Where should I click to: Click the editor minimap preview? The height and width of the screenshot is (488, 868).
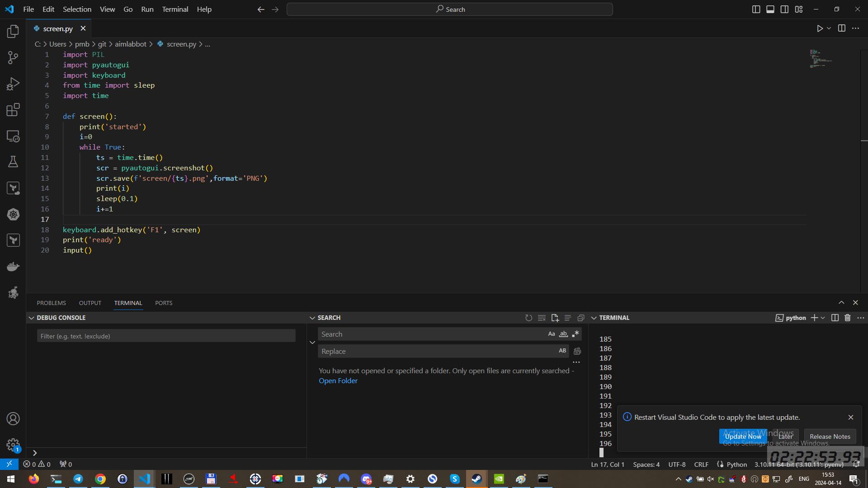click(821, 59)
